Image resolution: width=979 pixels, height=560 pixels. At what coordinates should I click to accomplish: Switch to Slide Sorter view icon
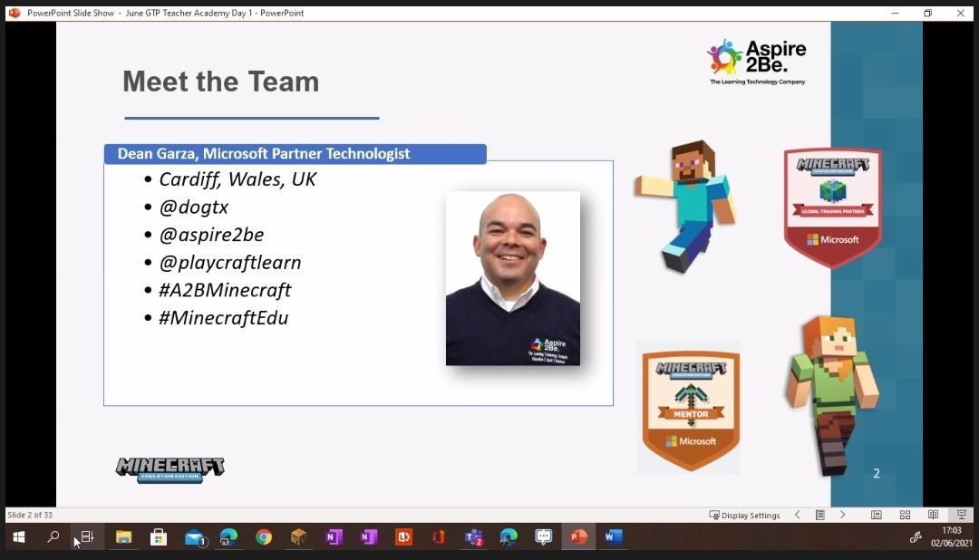[x=905, y=515]
